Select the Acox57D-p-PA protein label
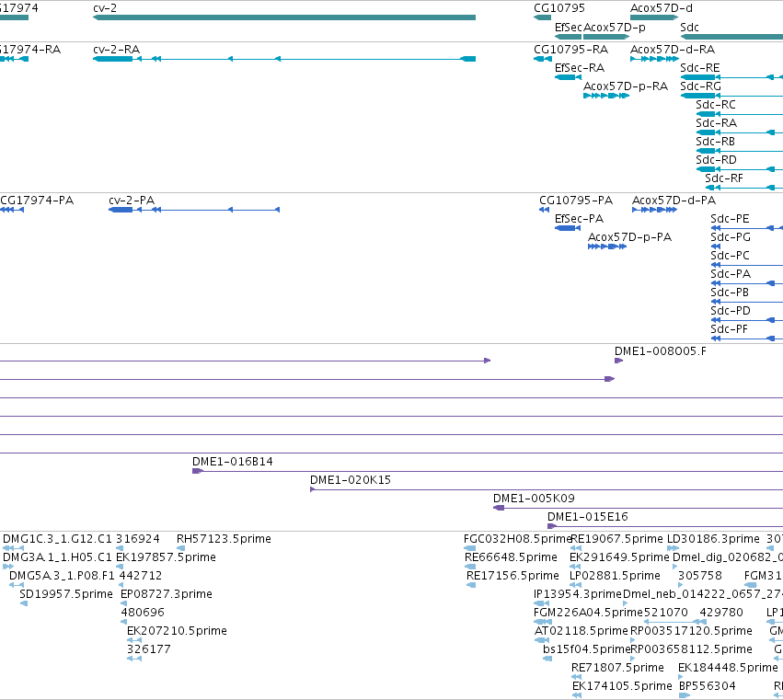Image resolution: width=783 pixels, height=700 pixels. 629,237
